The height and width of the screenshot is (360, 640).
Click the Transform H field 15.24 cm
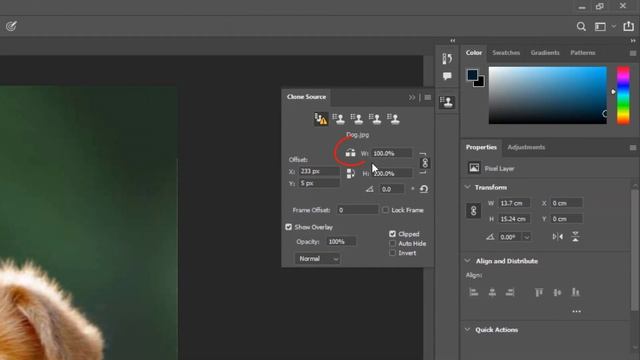pos(514,219)
